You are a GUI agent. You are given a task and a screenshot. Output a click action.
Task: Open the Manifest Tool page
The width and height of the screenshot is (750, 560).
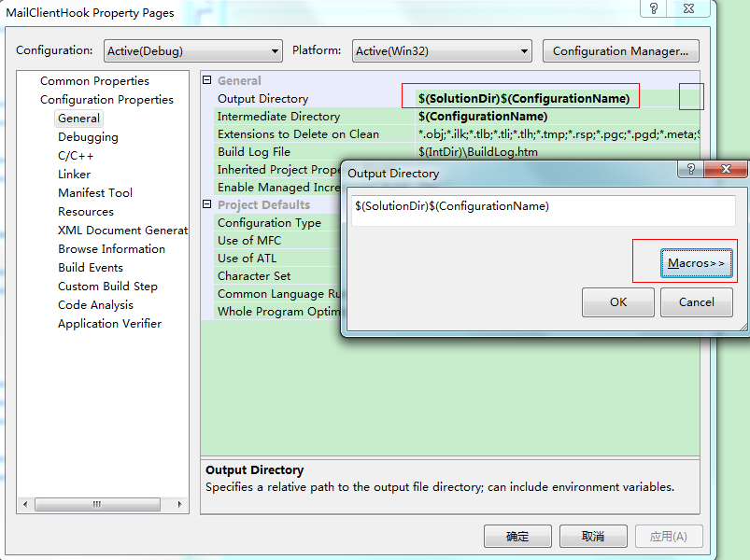95,193
